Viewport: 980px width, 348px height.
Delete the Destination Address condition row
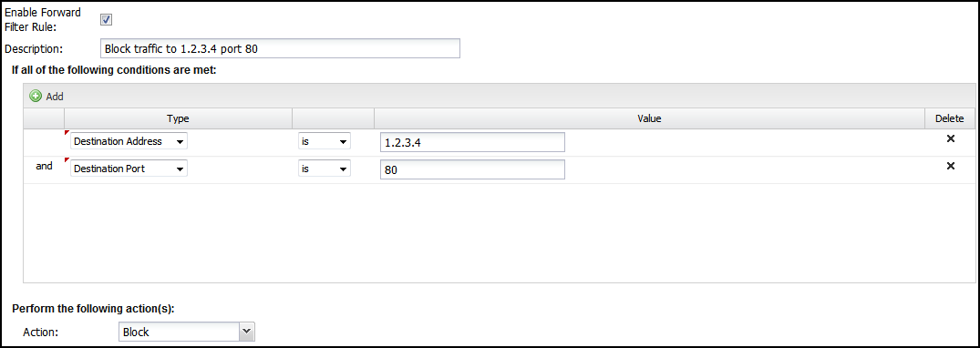pos(951,138)
